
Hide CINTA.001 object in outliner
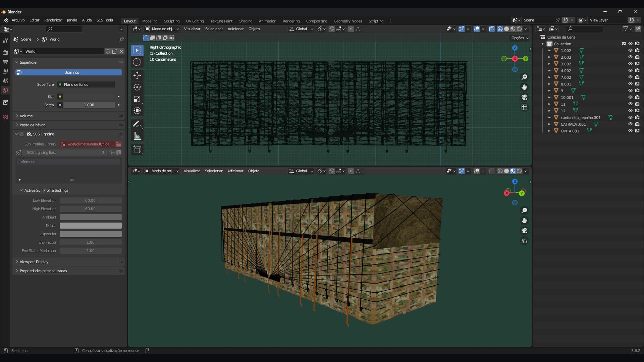[x=630, y=131]
